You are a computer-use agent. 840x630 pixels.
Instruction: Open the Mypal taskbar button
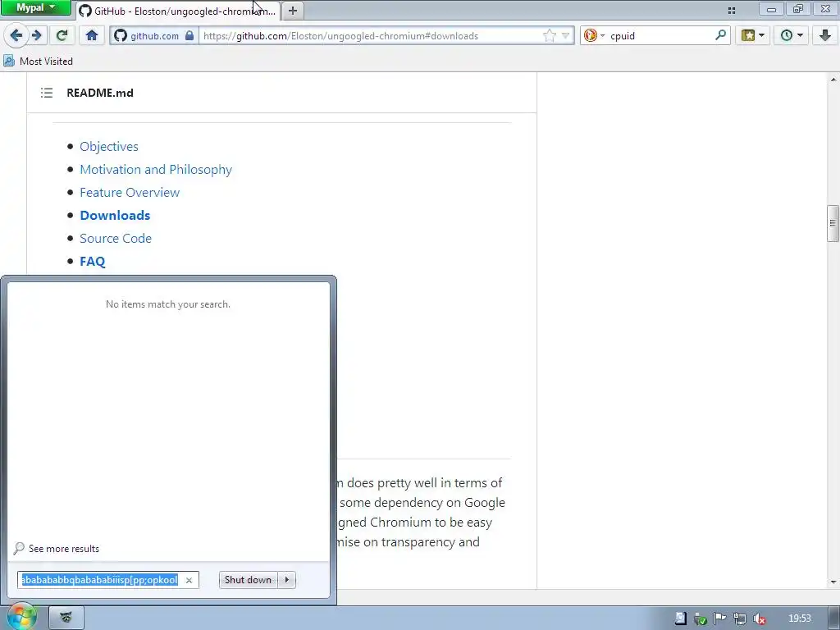66,618
